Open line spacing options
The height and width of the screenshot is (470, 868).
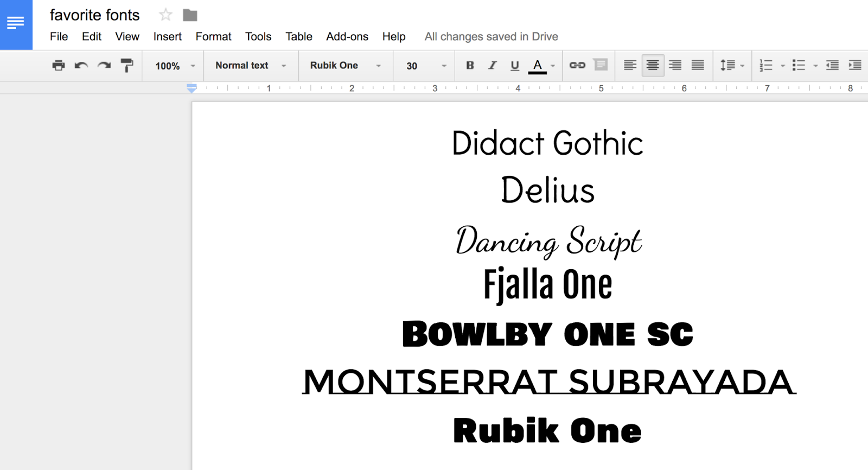pos(732,66)
